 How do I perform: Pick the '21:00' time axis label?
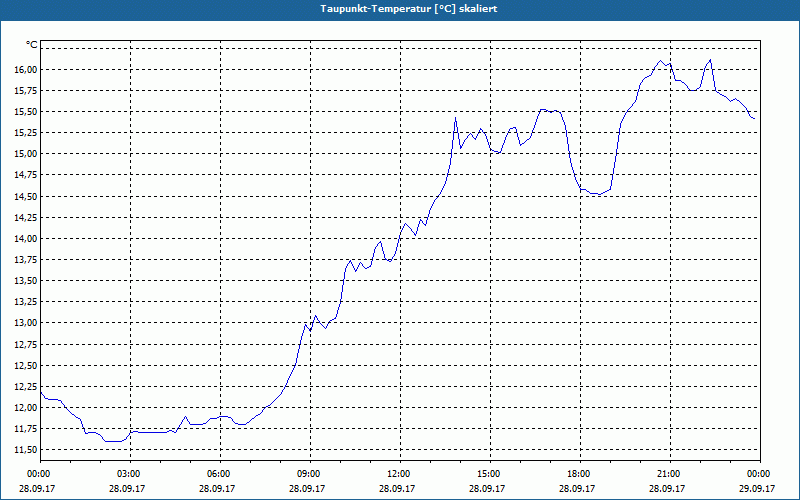[x=668, y=474]
